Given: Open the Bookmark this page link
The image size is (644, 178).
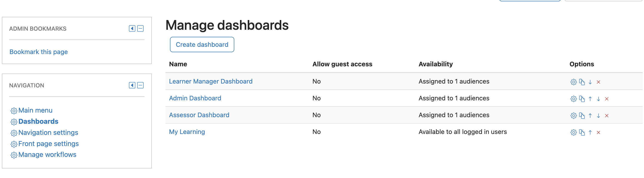Looking at the screenshot, I should (x=38, y=52).
